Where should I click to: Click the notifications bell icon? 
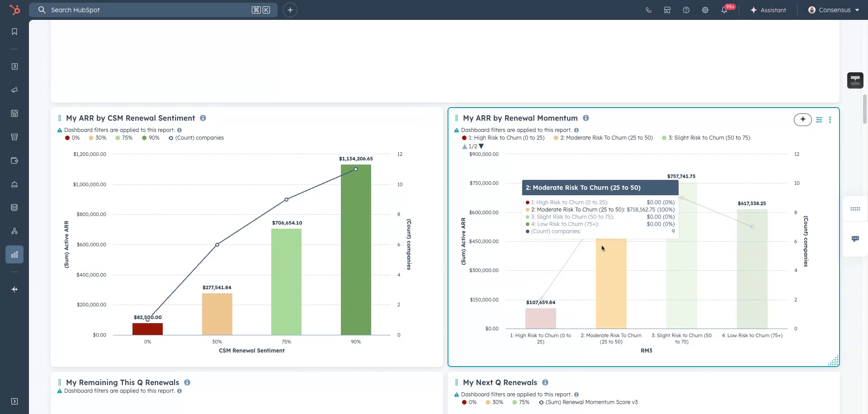(724, 10)
